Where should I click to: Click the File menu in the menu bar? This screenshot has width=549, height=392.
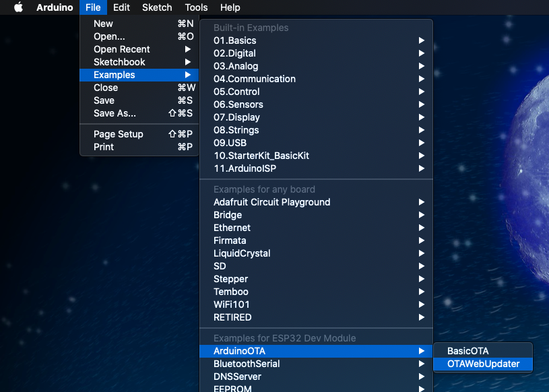pyautogui.click(x=93, y=7)
